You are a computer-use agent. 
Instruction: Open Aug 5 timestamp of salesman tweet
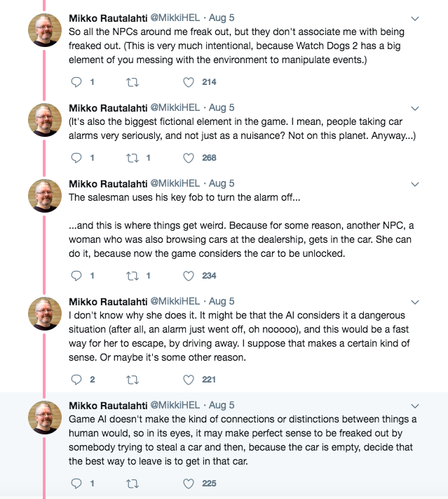(x=222, y=183)
